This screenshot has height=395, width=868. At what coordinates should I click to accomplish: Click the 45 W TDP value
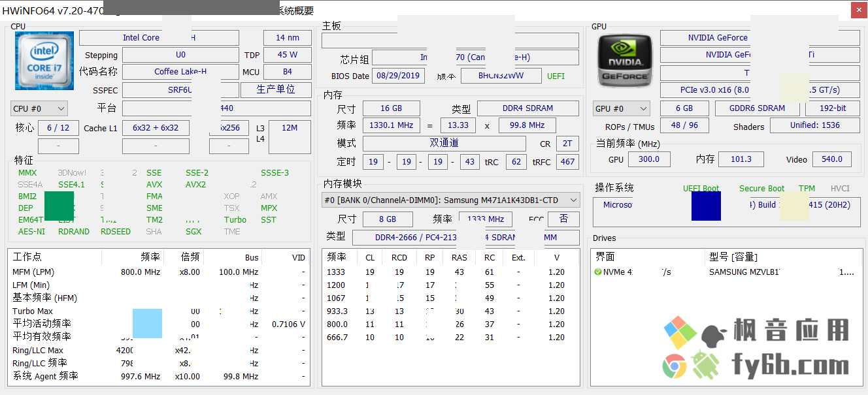pos(288,55)
